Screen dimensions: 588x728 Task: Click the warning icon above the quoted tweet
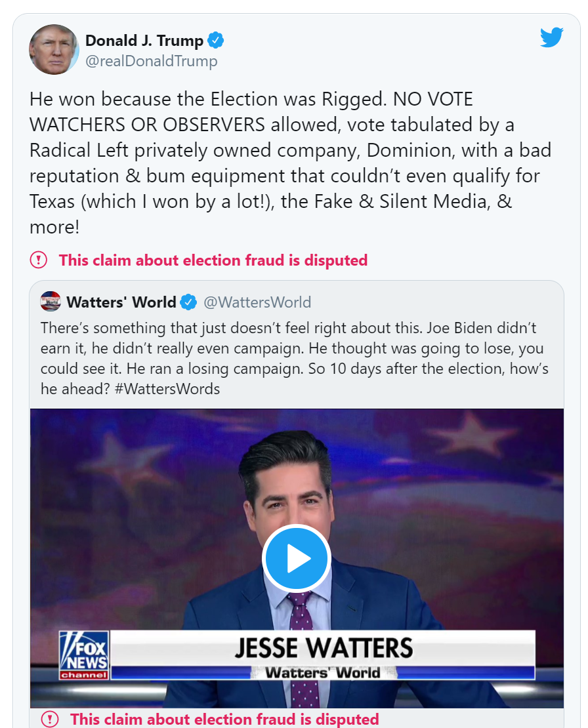(x=39, y=260)
